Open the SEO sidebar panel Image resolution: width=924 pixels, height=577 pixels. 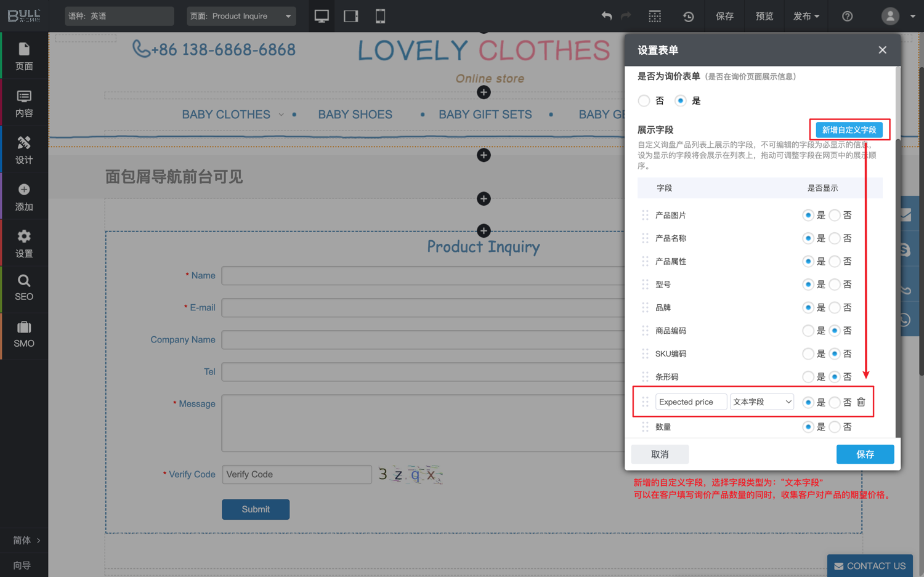[24, 288]
